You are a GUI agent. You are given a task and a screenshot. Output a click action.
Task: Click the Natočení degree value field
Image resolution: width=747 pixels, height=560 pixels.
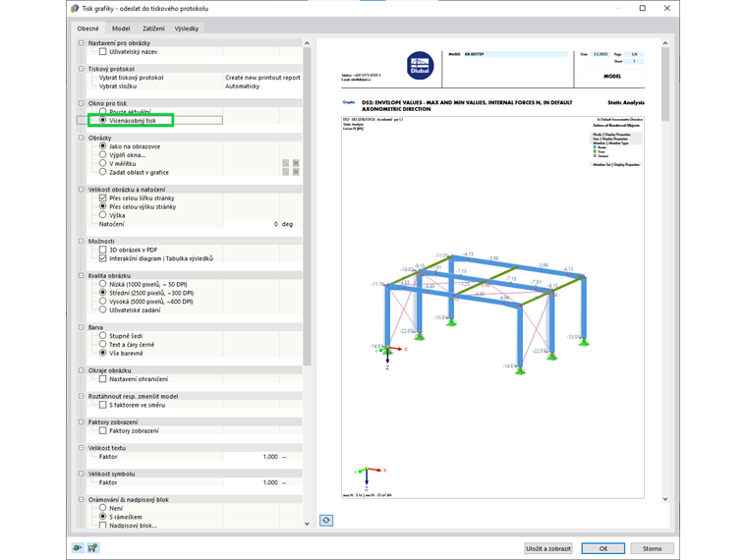click(x=251, y=224)
